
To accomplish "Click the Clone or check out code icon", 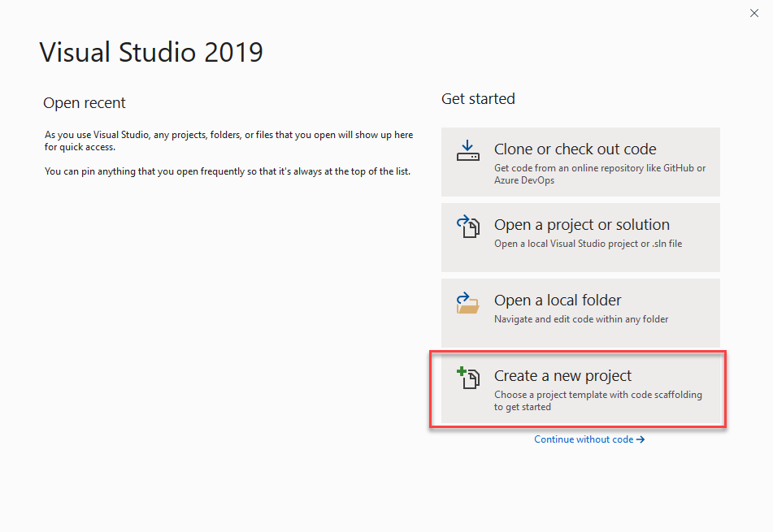I will click(x=468, y=151).
